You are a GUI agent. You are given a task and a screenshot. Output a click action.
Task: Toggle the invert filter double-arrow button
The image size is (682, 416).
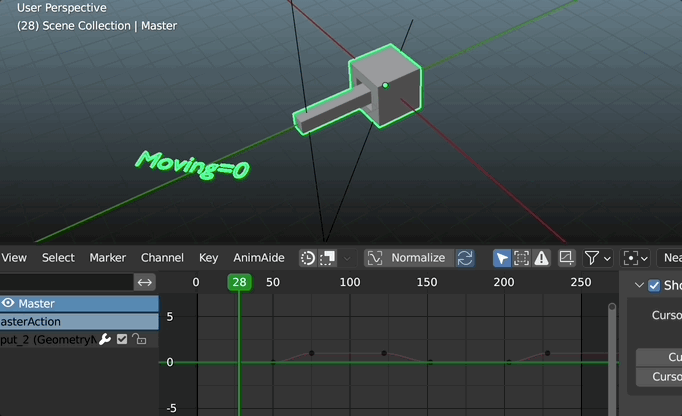click(144, 282)
